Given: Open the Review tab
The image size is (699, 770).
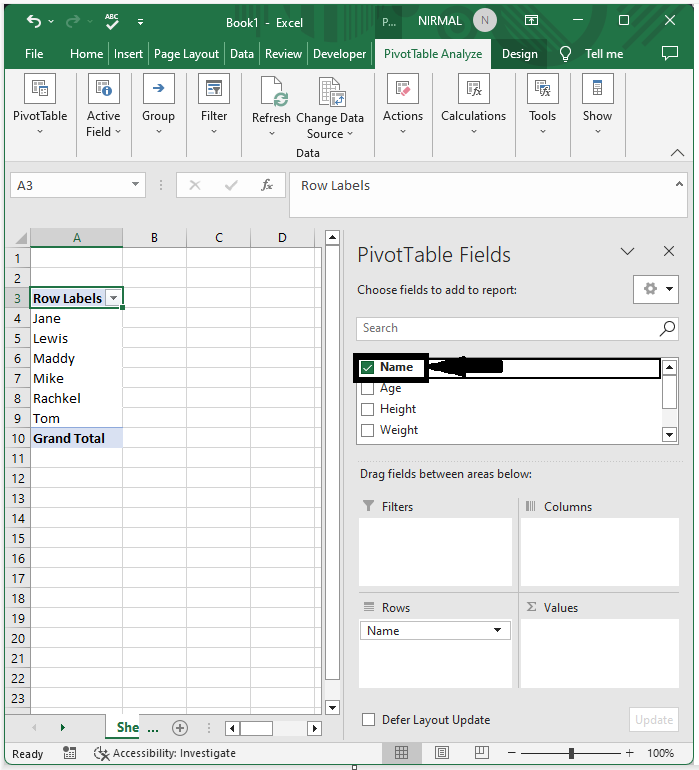Looking at the screenshot, I should [283, 54].
